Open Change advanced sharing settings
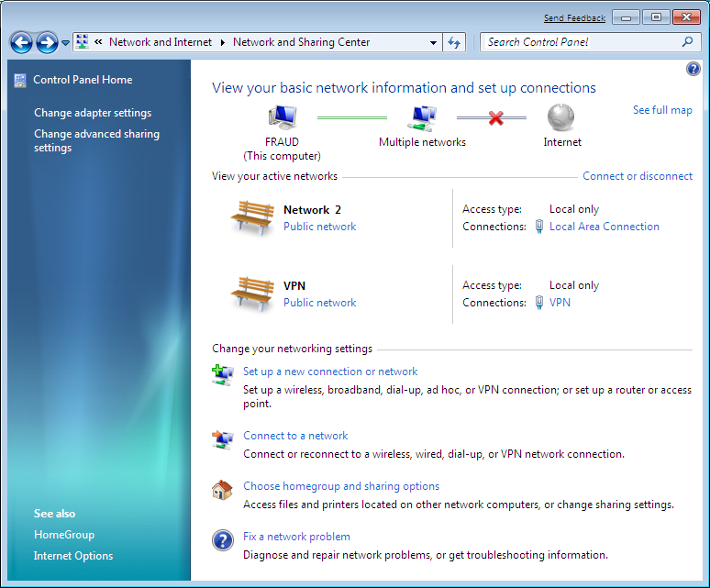710x588 pixels. 97,140
